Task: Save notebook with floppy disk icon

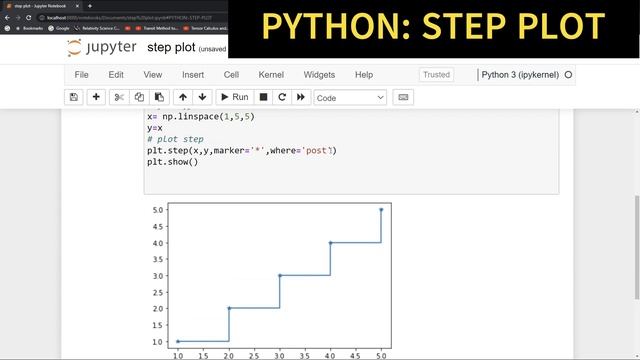Action: click(74, 97)
